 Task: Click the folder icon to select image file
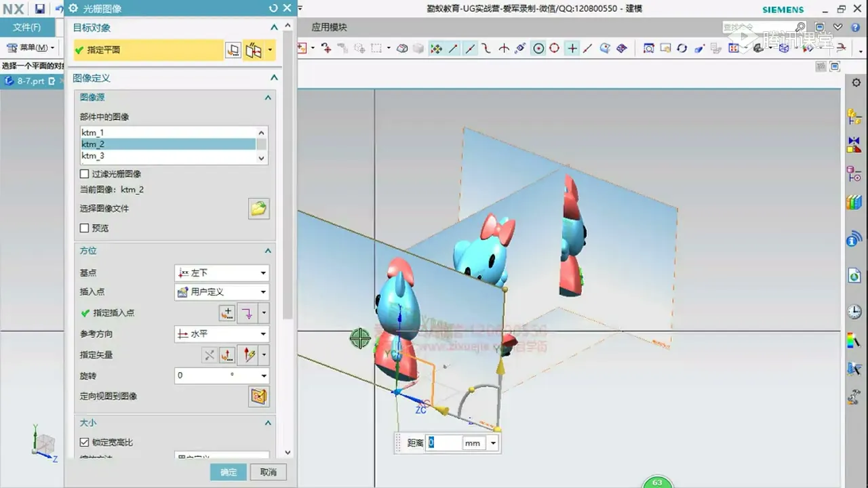click(x=258, y=209)
